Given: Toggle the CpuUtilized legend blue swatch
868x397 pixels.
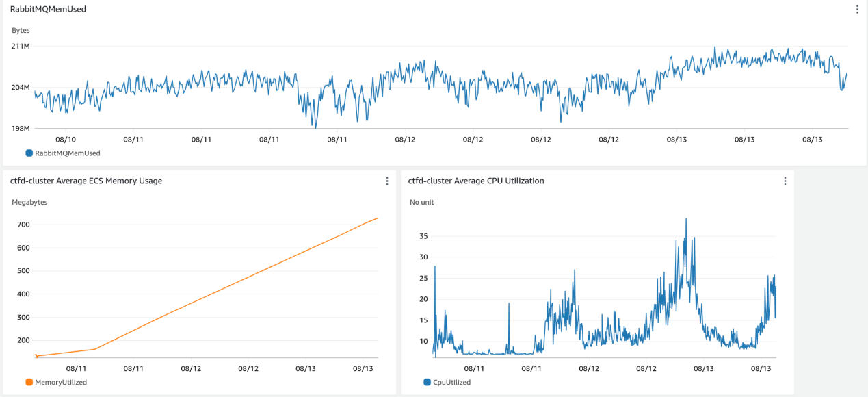Looking at the screenshot, I should 427,382.
